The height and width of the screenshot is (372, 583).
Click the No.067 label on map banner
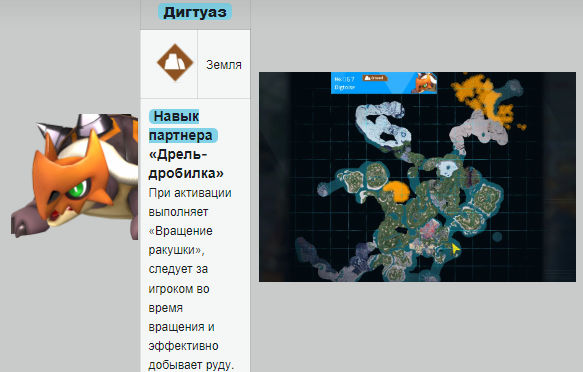tap(344, 79)
